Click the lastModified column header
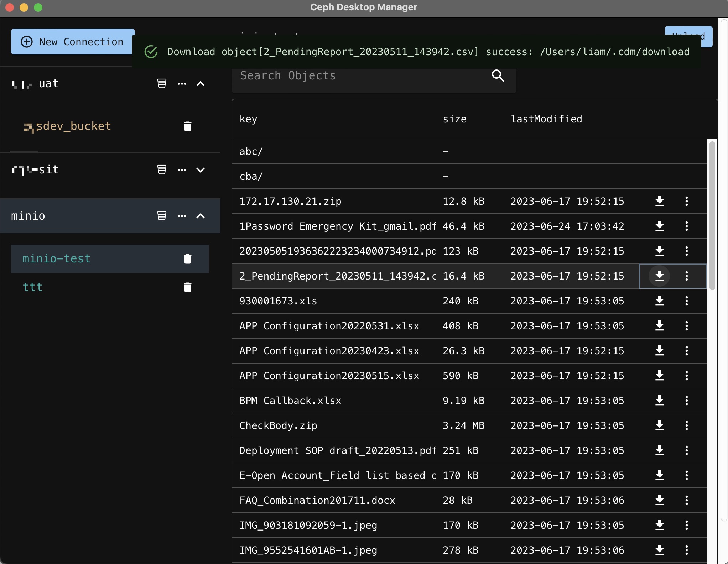 546,119
